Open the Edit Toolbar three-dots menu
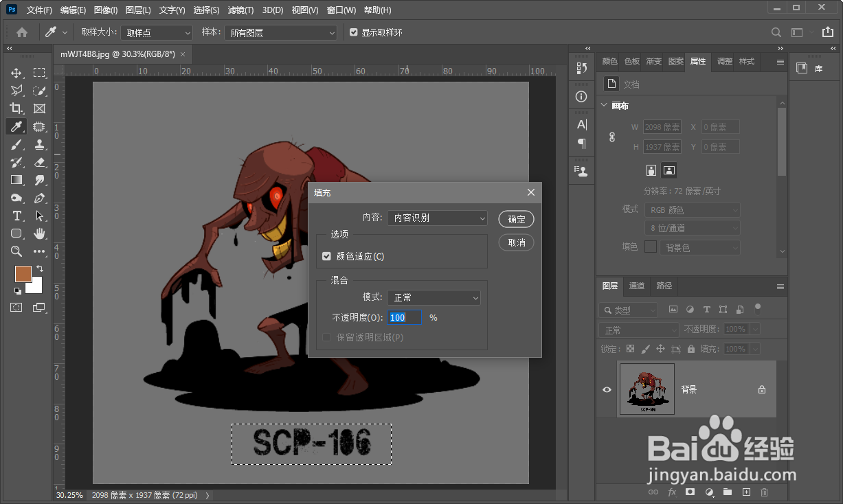The image size is (843, 504). point(40,251)
